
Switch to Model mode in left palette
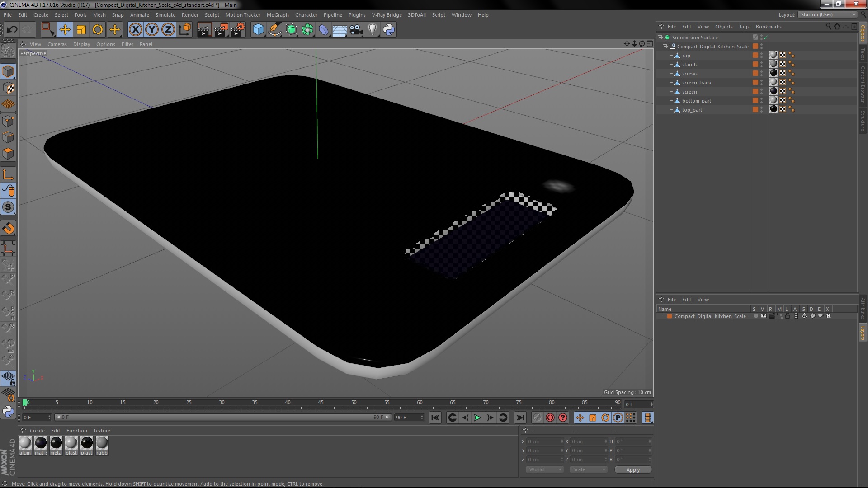(8, 72)
